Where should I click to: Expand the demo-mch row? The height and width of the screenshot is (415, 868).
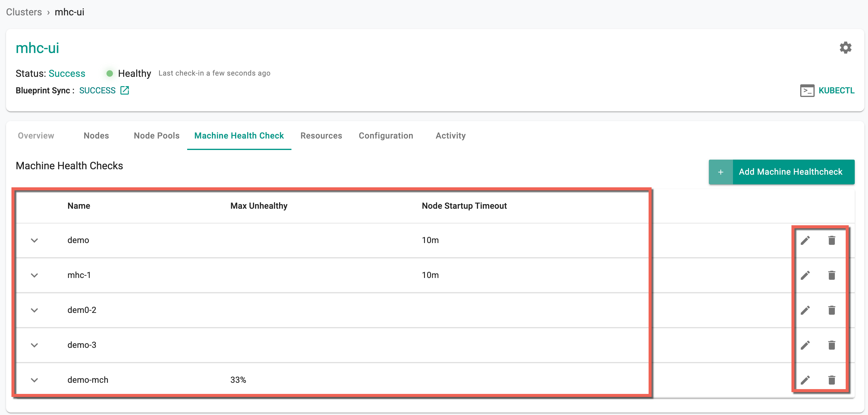click(x=34, y=380)
